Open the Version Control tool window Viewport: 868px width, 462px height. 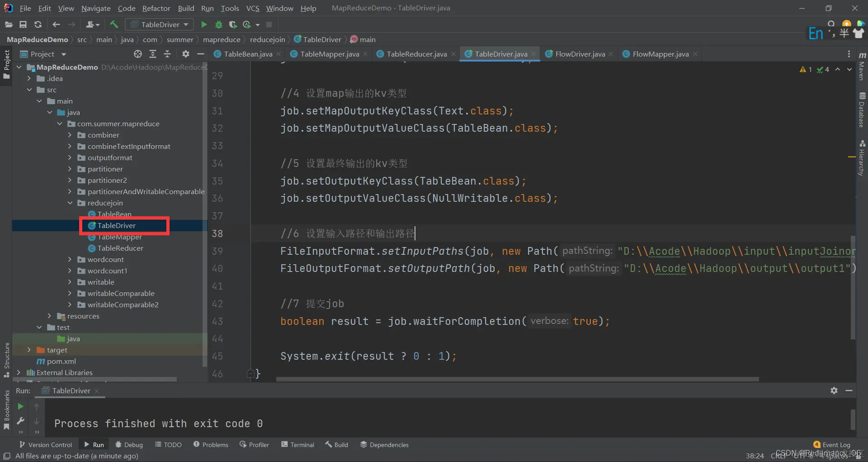45,445
